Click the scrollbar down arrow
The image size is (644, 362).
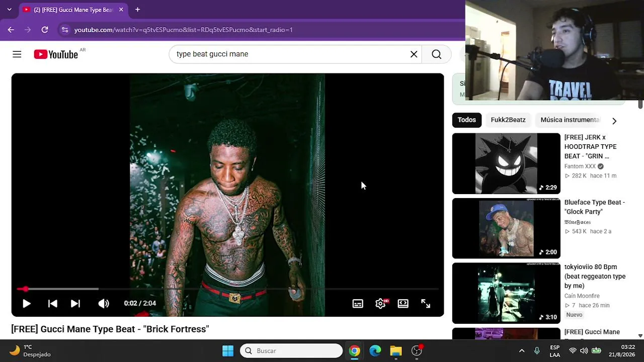point(640,336)
